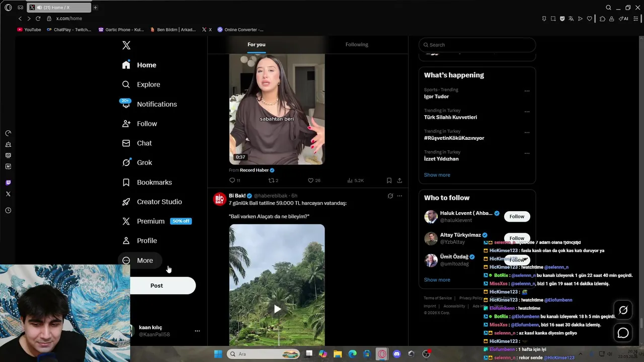This screenshot has width=644, height=362.
Task: Open Twitch in the Opera sidebar
Action: [x=8, y=183]
